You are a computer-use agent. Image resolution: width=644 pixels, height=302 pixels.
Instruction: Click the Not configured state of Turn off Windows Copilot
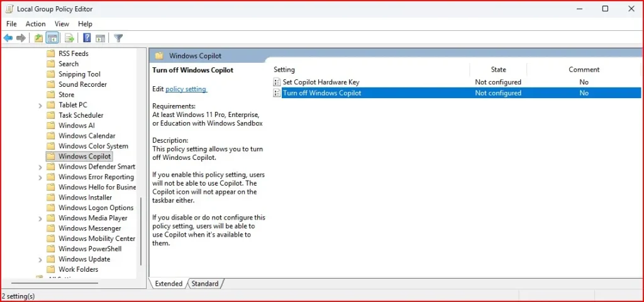[x=498, y=93]
